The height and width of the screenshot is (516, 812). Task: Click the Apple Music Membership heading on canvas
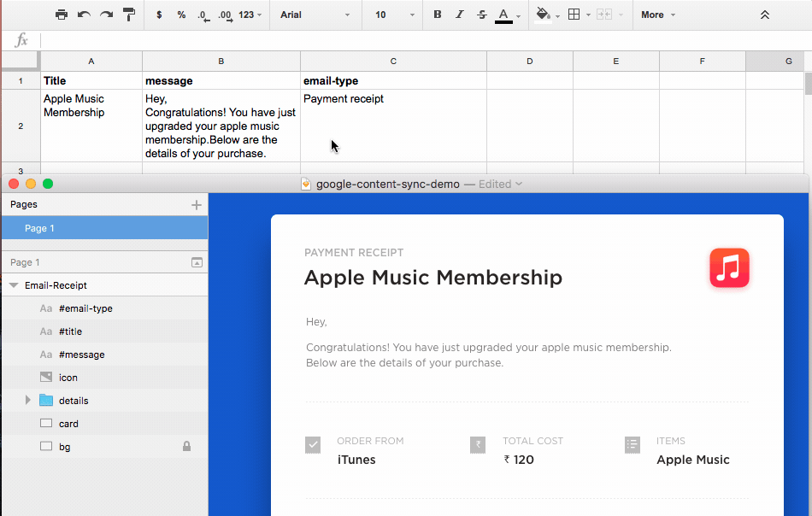(x=433, y=278)
